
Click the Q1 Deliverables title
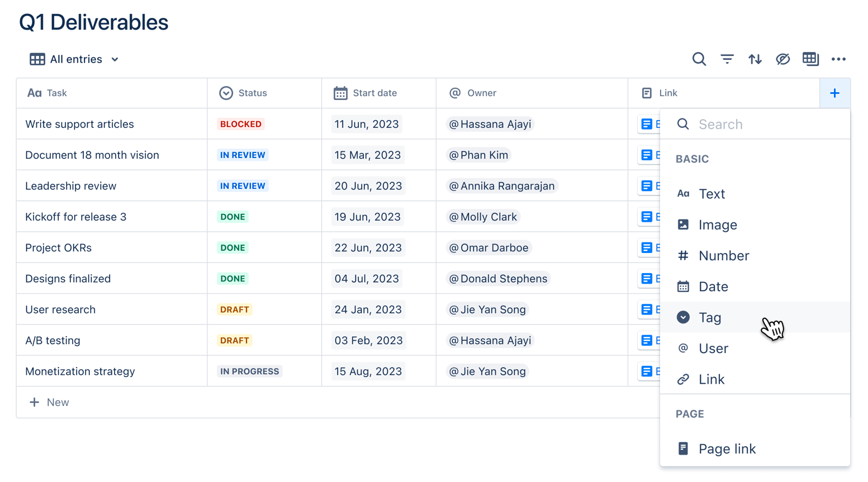93,22
